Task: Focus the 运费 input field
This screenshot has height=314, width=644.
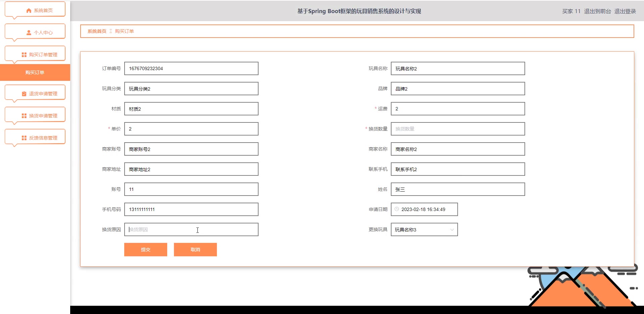Action: tap(458, 109)
